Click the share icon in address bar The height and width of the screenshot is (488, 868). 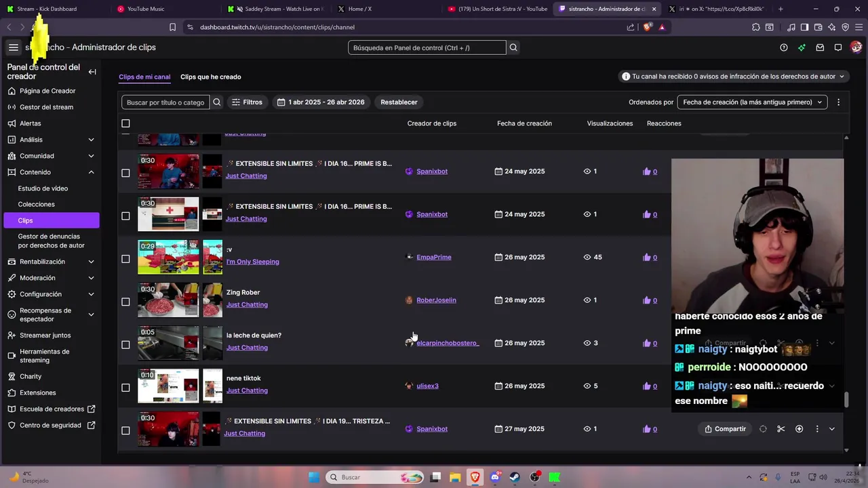pos(631,27)
